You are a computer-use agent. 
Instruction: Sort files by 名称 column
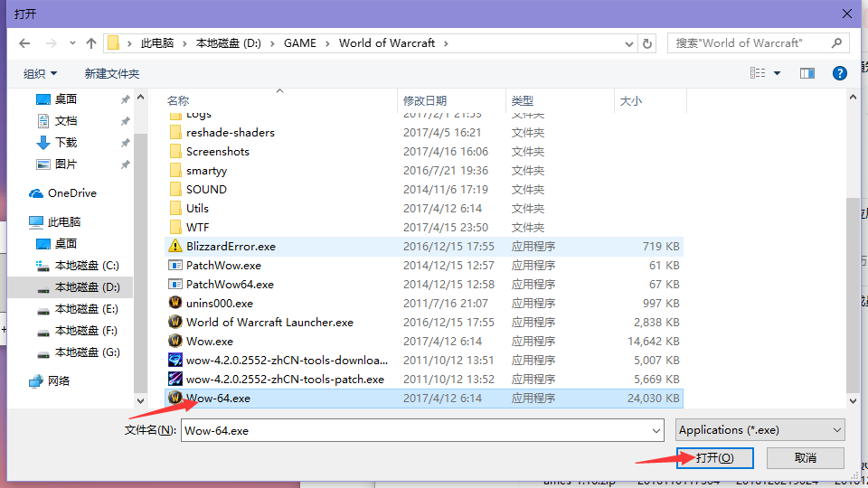[178, 100]
